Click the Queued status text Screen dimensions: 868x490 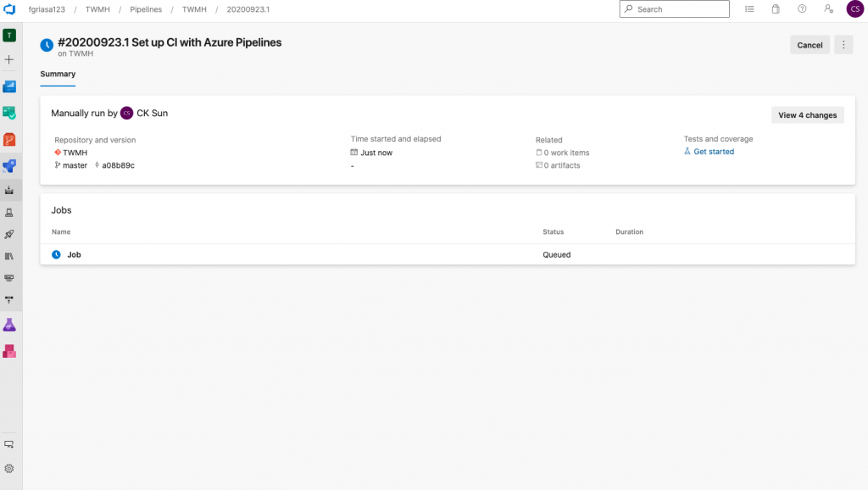[556, 254]
